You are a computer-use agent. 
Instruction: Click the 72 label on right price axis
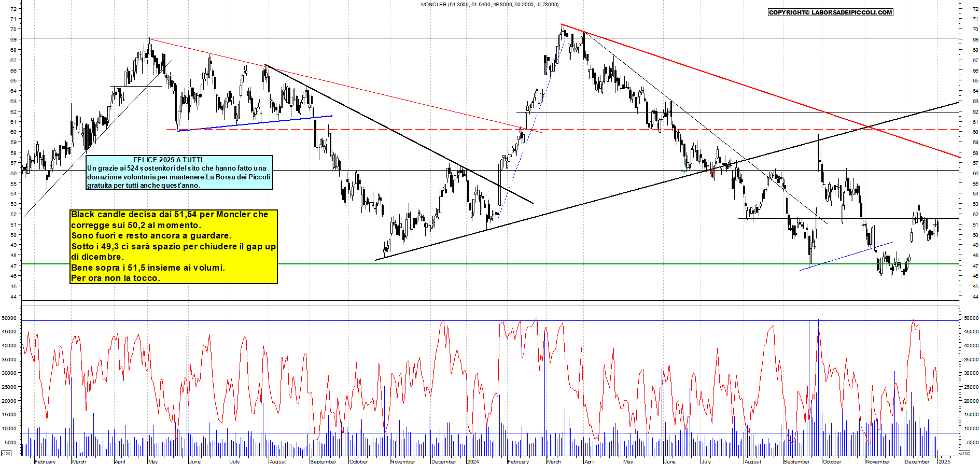(x=975, y=9)
